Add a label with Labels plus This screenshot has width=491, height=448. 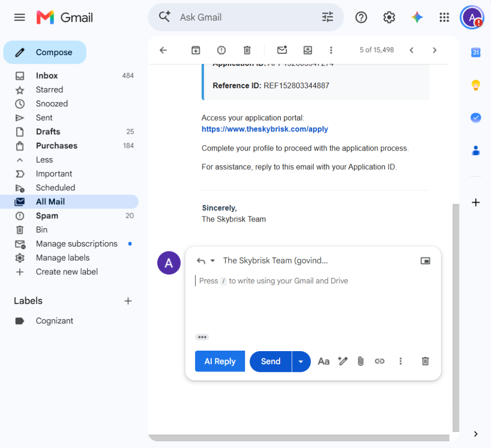[x=128, y=301]
